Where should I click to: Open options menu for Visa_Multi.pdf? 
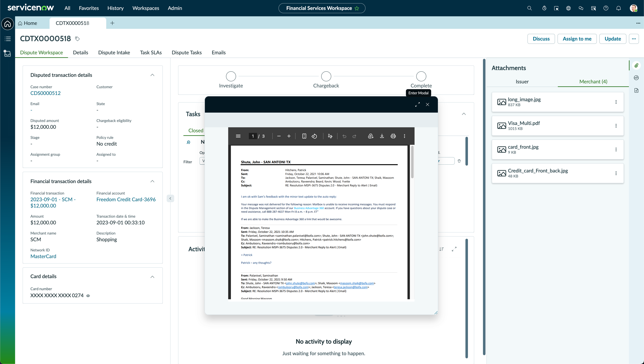coord(616,126)
